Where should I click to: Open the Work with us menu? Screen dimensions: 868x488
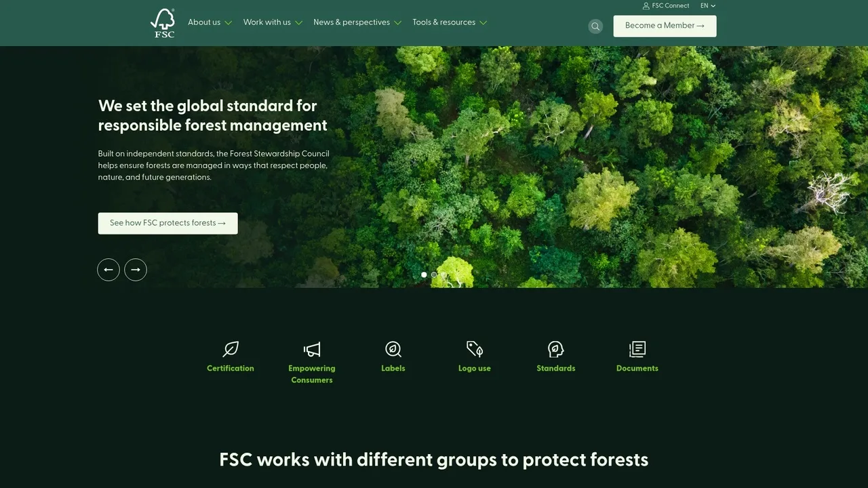[267, 22]
